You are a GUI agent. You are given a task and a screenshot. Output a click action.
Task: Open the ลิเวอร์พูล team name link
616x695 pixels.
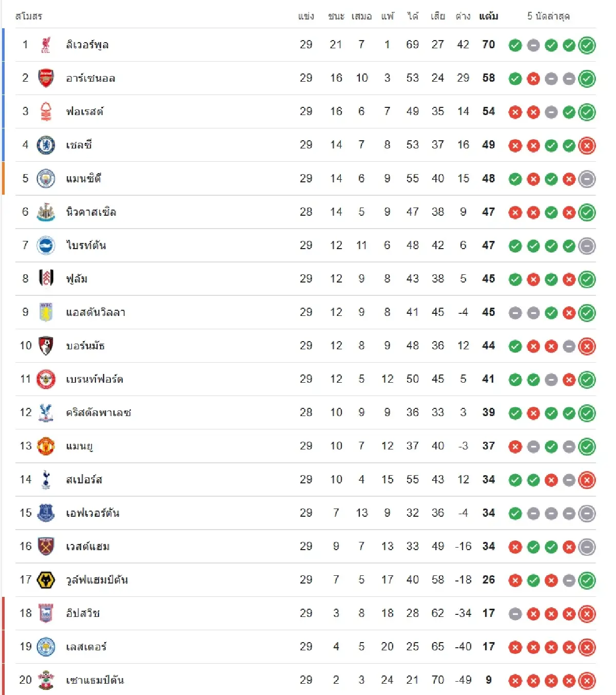(87, 45)
